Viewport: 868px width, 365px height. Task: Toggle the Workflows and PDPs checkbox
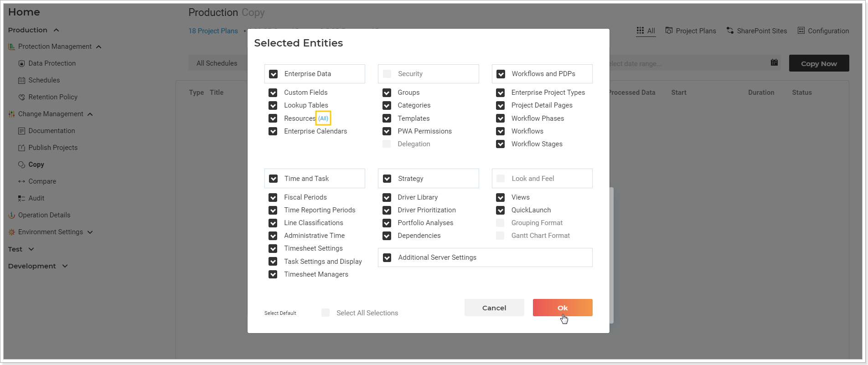[x=501, y=74]
